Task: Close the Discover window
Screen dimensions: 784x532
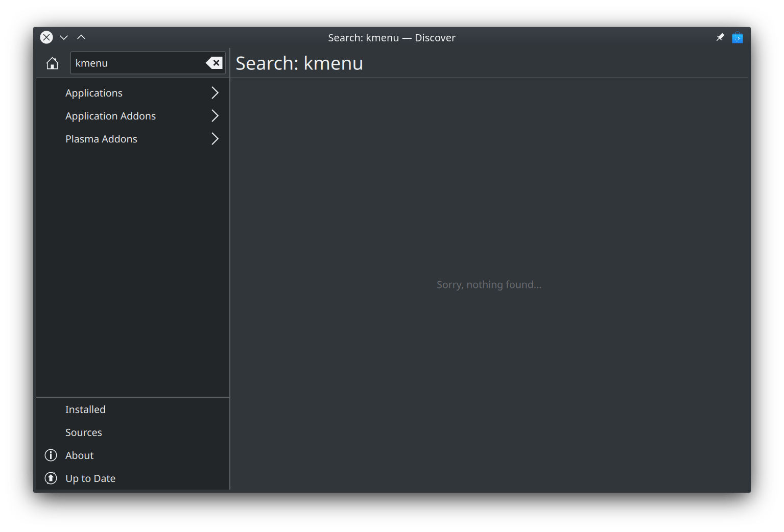Action: point(46,37)
